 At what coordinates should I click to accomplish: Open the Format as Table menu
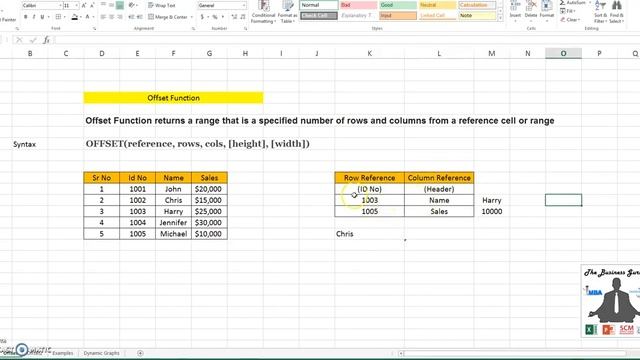pyautogui.click(x=287, y=12)
